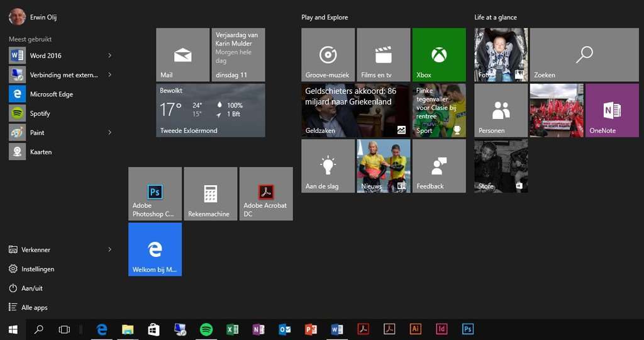Open Outlook from the taskbar

285,329
